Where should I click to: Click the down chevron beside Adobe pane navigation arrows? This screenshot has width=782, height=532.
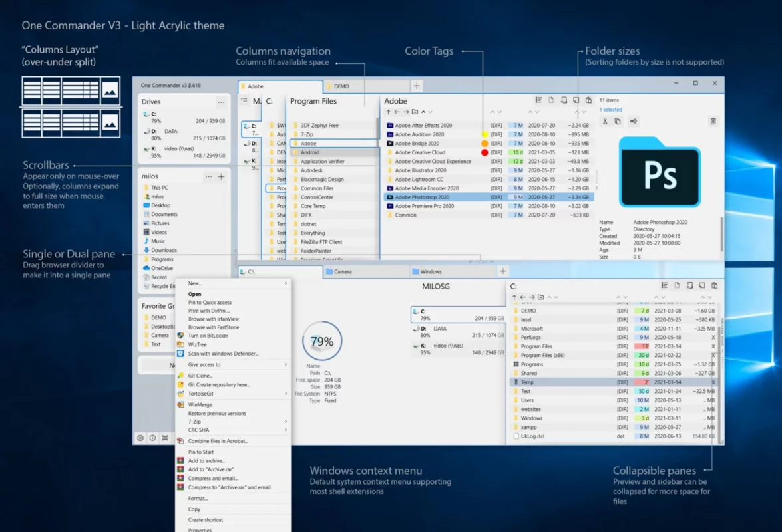(x=431, y=112)
